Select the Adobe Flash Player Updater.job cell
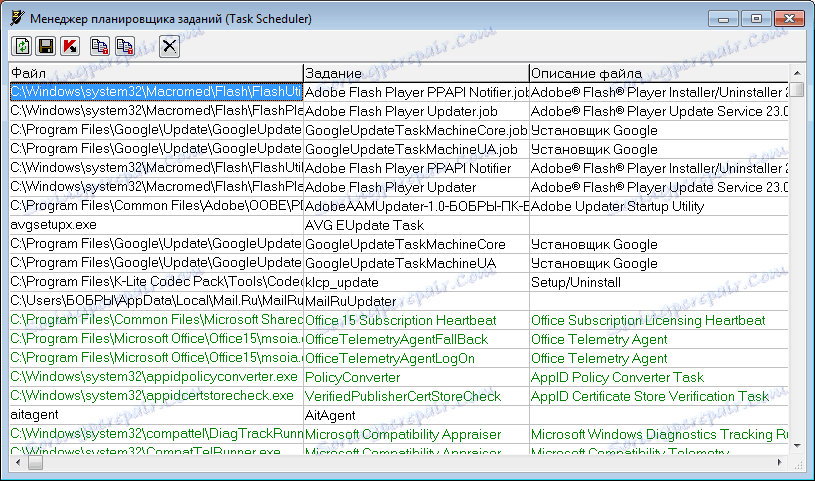The width and height of the screenshot is (815, 481). [x=416, y=111]
